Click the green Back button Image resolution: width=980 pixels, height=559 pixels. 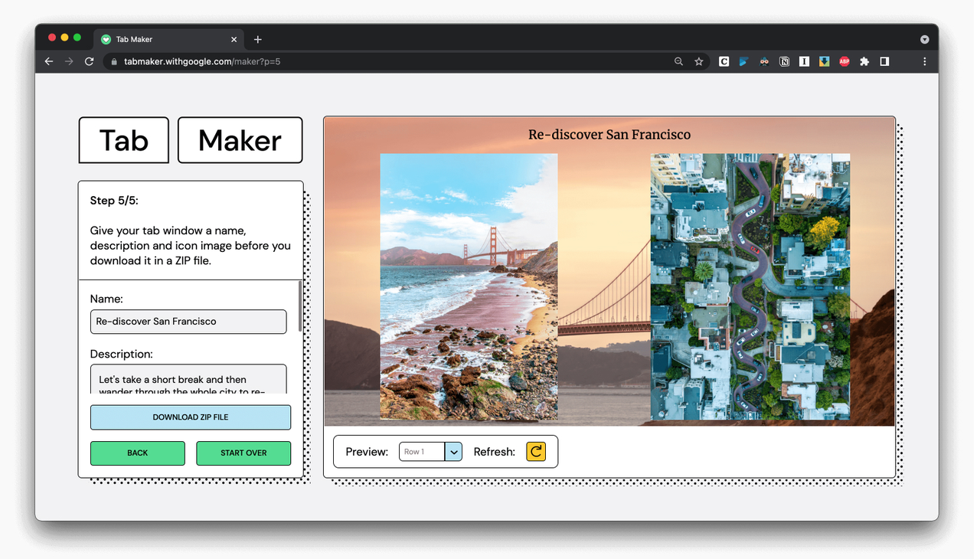tap(138, 453)
